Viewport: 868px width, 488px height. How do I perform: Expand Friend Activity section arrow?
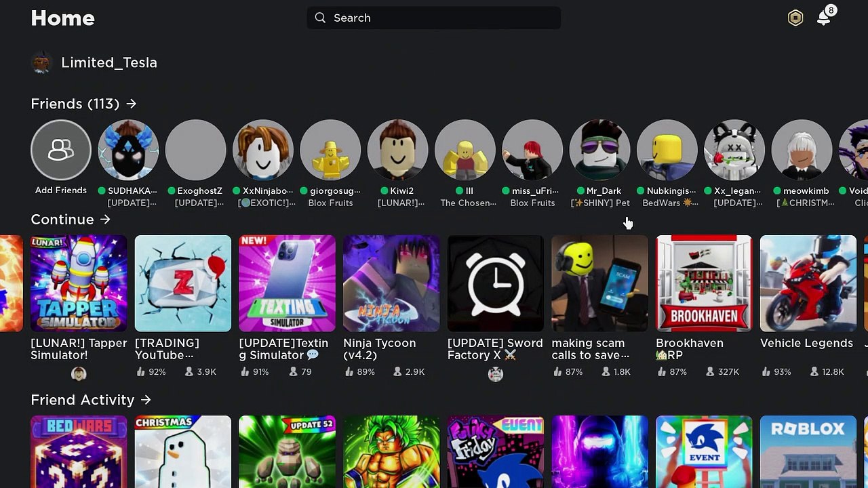coord(146,400)
